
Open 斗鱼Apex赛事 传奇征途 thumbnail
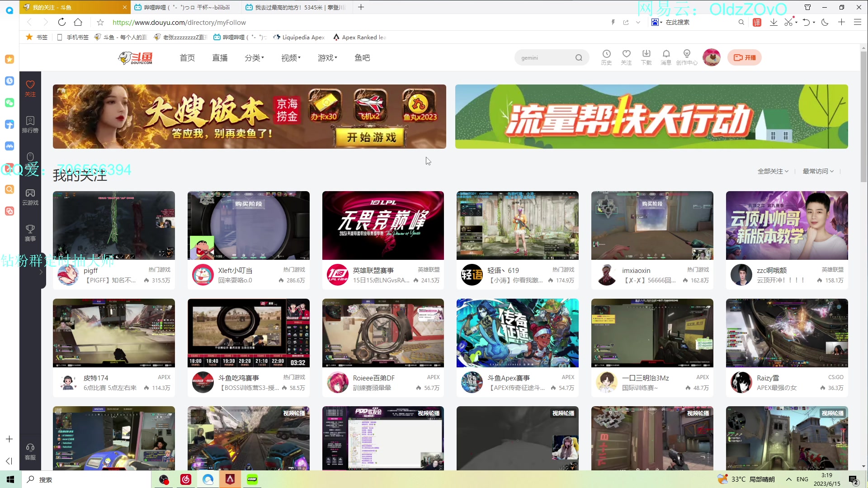(x=517, y=333)
